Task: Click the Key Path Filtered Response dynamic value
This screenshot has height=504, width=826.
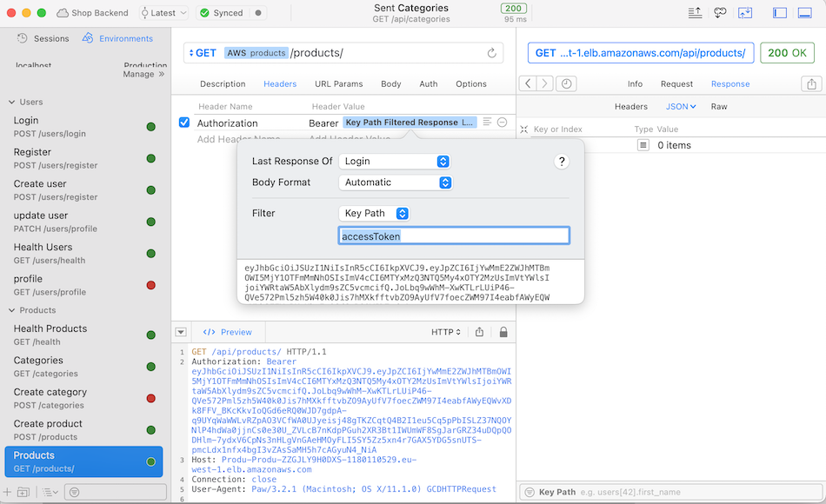Action: [410, 123]
